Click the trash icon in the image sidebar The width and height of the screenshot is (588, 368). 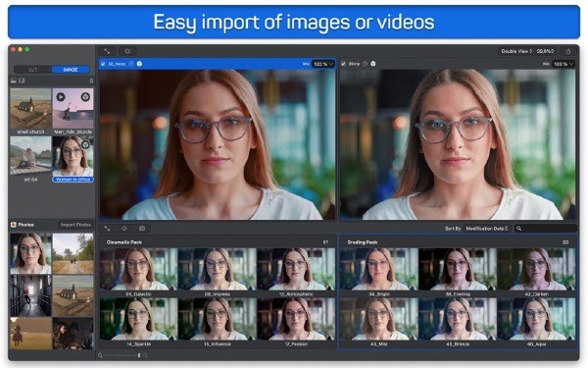[x=91, y=80]
